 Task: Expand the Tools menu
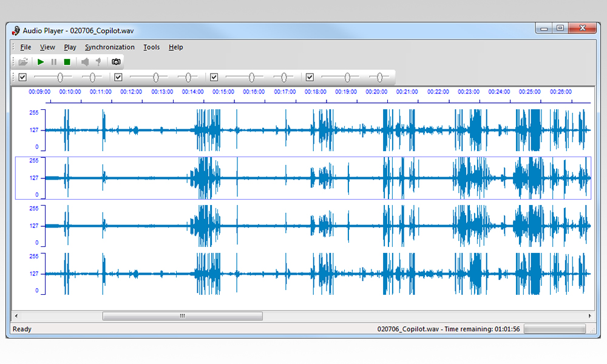151,47
